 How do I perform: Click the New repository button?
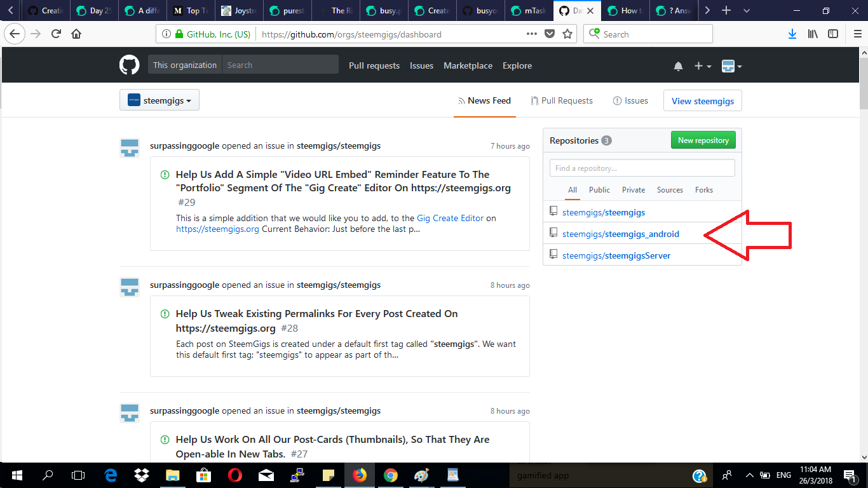(x=703, y=140)
